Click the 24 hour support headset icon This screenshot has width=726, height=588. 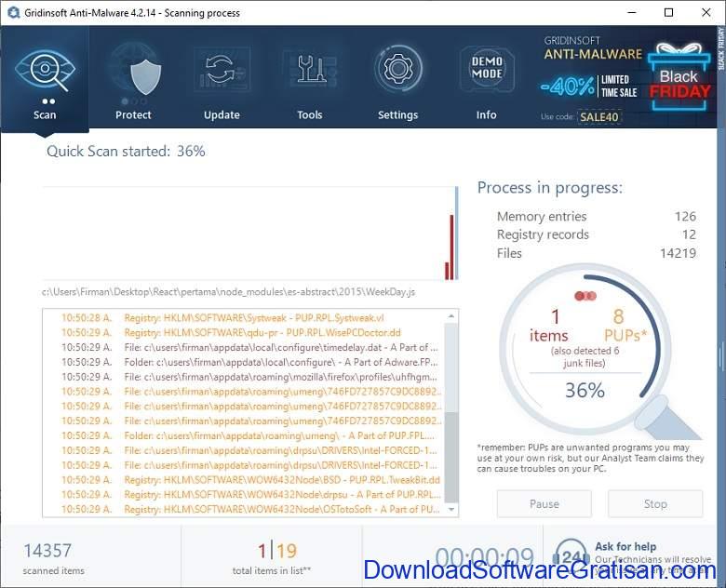tap(570, 555)
